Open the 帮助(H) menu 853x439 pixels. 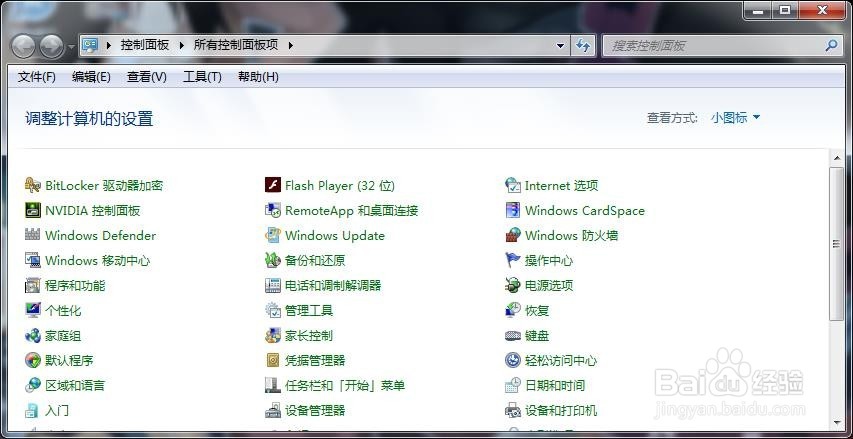click(x=258, y=77)
